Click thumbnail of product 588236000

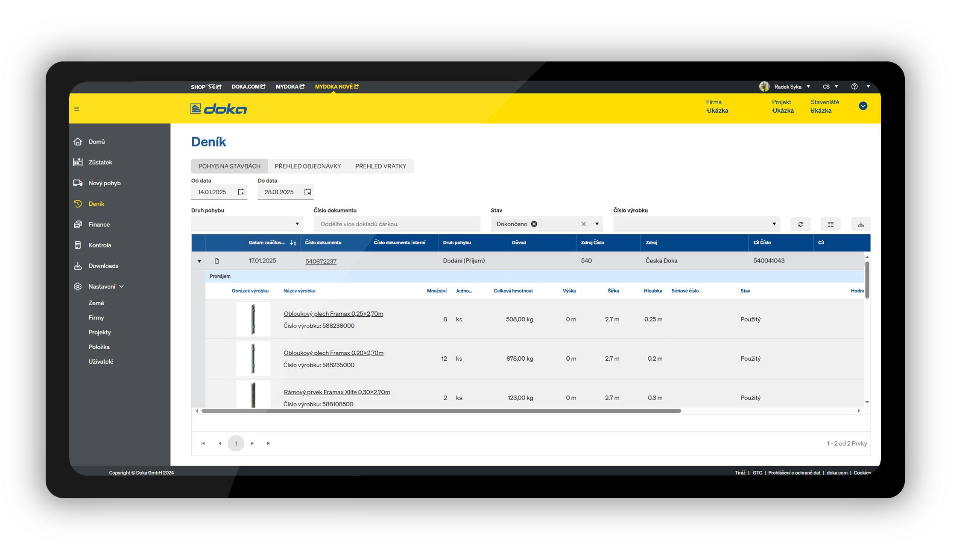pos(253,319)
